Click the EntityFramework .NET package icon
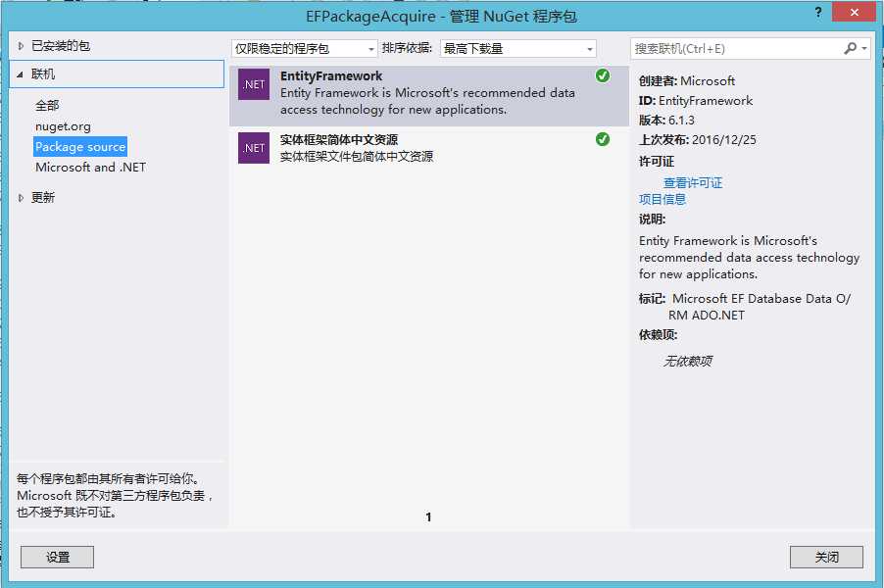Screen dimensions: 884x588 [x=254, y=84]
